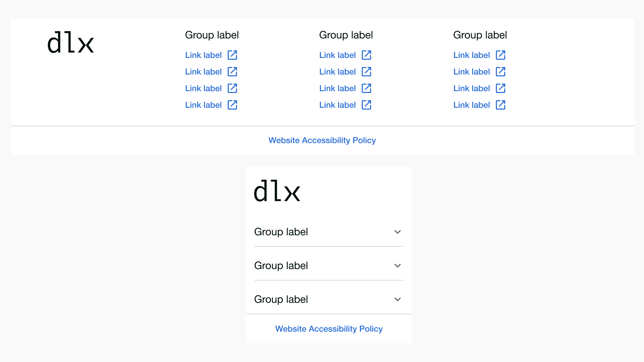Click the dlx logo in the wide footer
The width and height of the screenshot is (644, 362).
point(71,42)
